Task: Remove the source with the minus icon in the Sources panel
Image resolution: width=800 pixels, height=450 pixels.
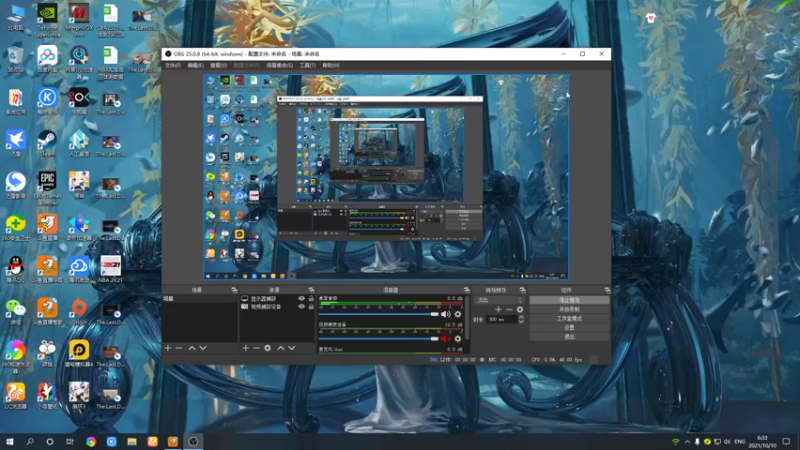Action: tap(256, 348)
